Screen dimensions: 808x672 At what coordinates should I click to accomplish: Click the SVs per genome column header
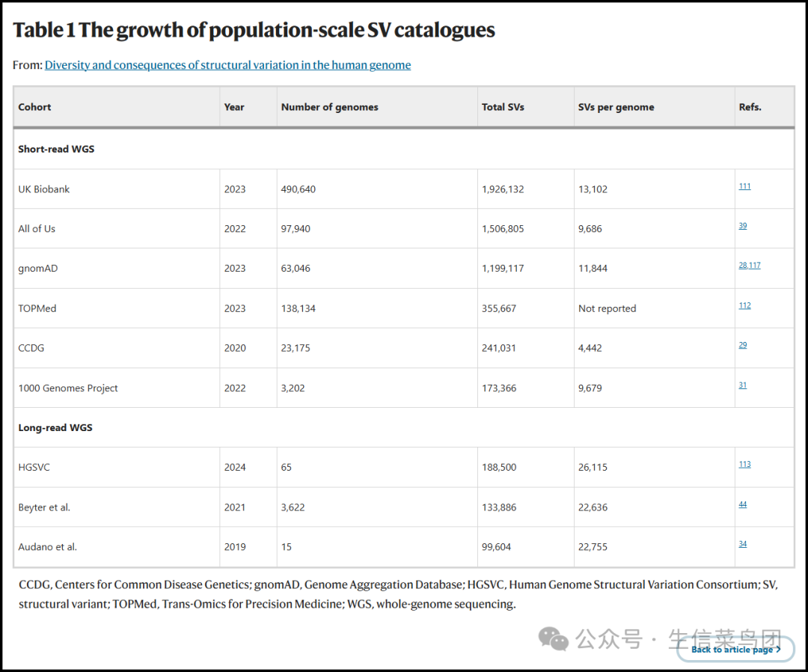(616, 107)
